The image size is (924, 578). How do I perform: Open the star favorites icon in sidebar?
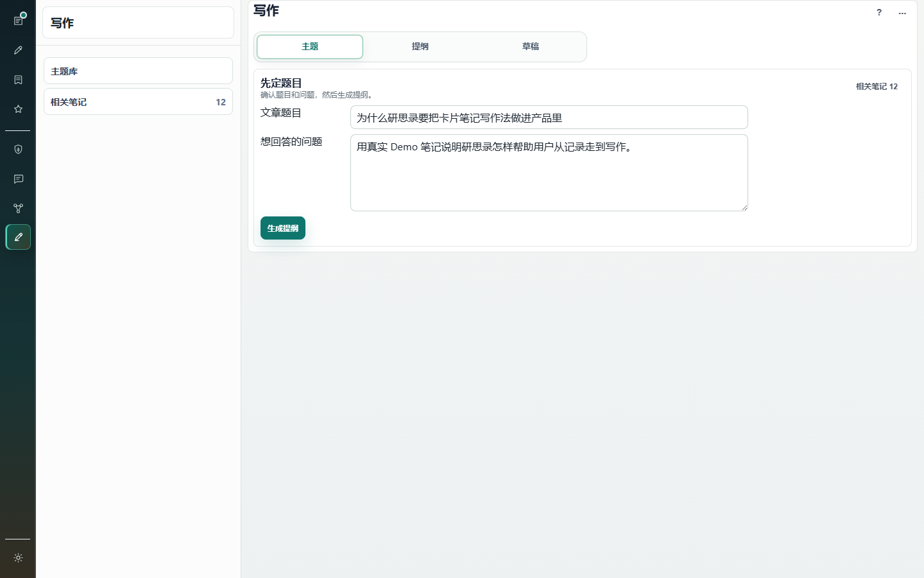(x=18, y=109)
